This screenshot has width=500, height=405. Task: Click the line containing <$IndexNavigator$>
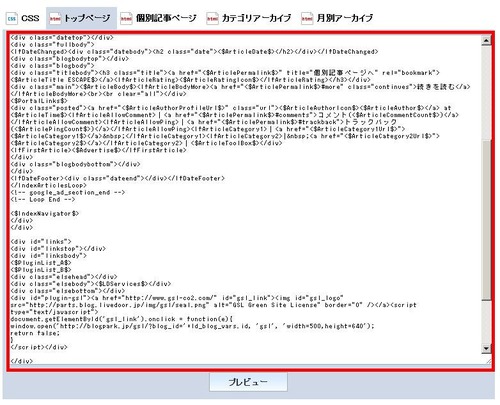(x=45, y=213)
